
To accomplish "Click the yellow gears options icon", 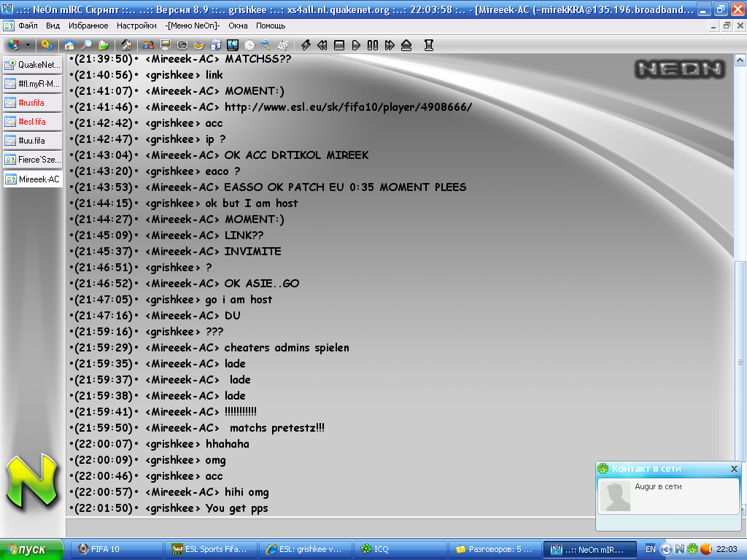I will [47, 45].
